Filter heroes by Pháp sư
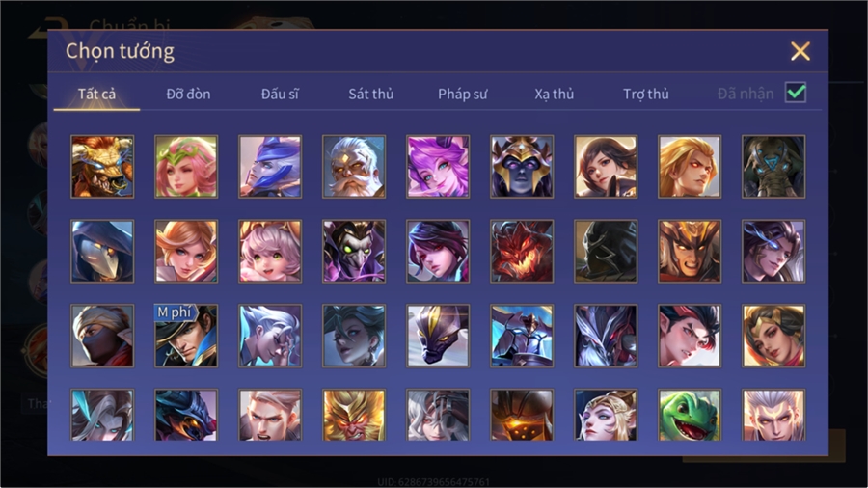 (463, 95)
